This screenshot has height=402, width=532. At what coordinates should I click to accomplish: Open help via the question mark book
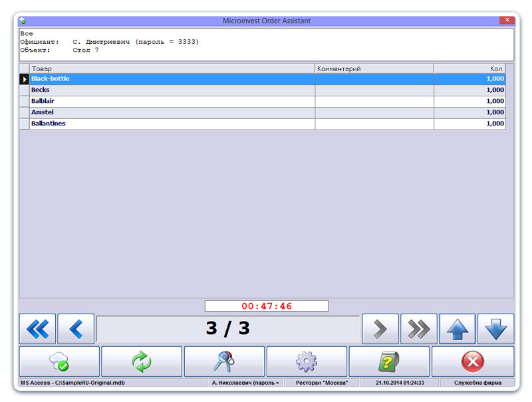(389, 361)
